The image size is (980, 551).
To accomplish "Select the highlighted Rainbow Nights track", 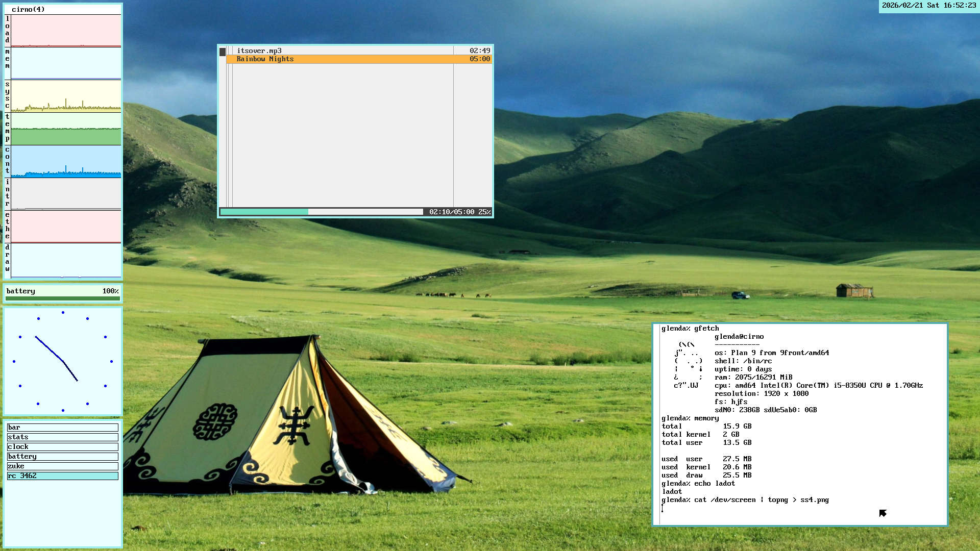I will [265, 59].
